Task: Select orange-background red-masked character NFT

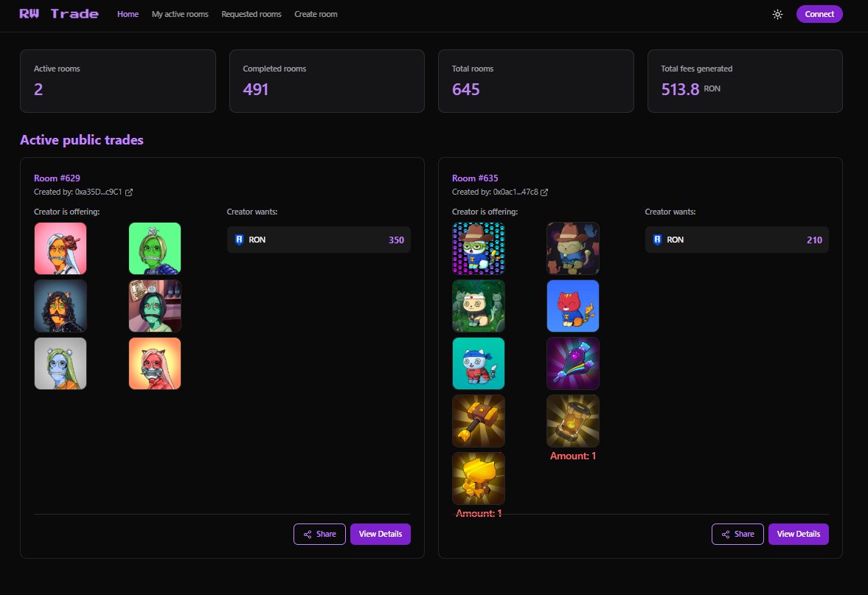Action: tap(155, 363)
